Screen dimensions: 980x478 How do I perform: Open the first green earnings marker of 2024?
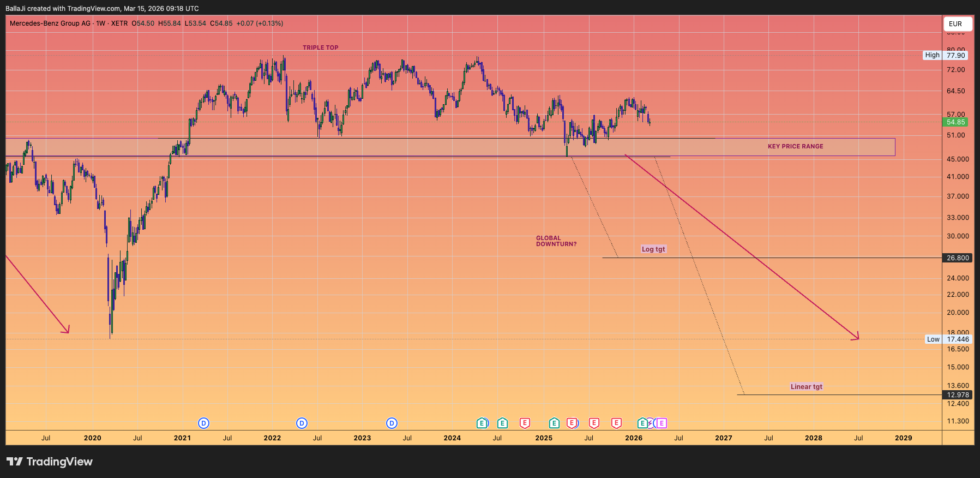(482, 423)
